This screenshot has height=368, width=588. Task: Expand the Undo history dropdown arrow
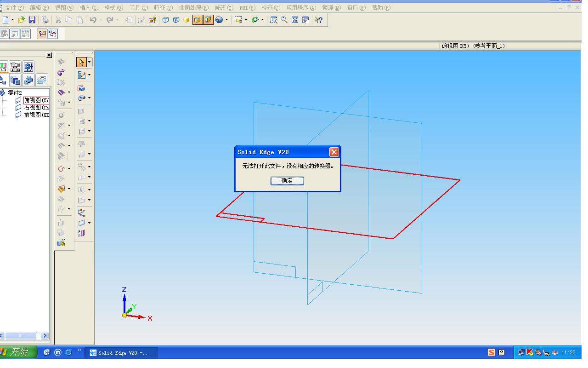(x=101, y=20)
